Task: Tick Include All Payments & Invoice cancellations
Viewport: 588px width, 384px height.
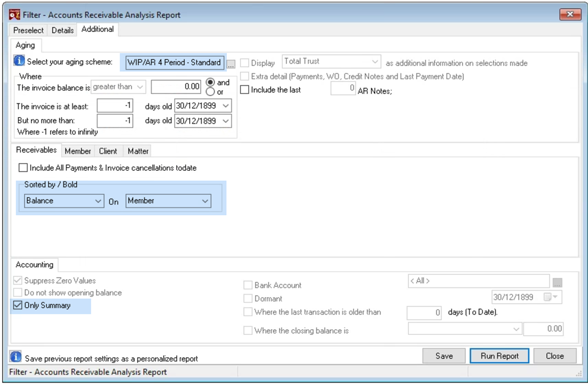Action: 23,168
